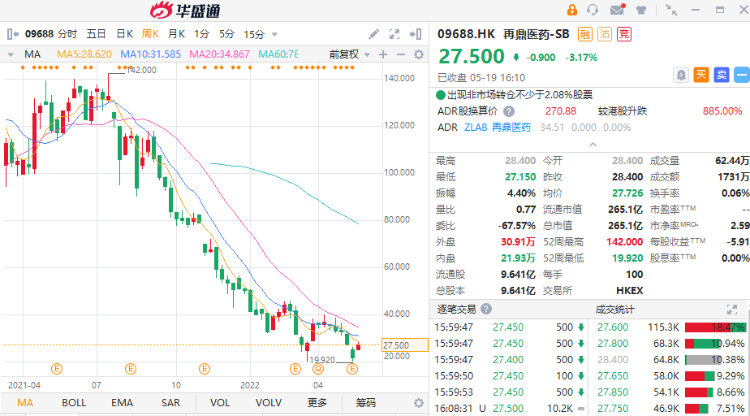Screen dimensions: 750x416
Task: Select the VOLV indicator tab
Action: (269, 403)
